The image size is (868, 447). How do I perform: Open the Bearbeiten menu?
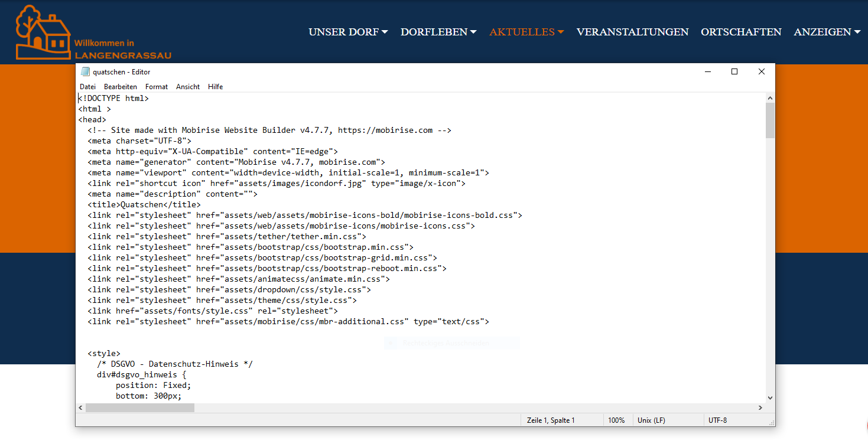[121, 86]
